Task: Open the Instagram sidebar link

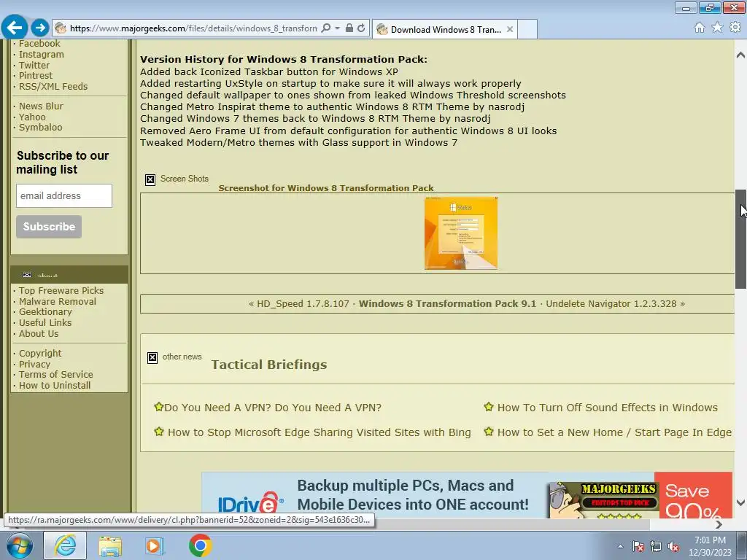Action: click(x=42, y=54)
